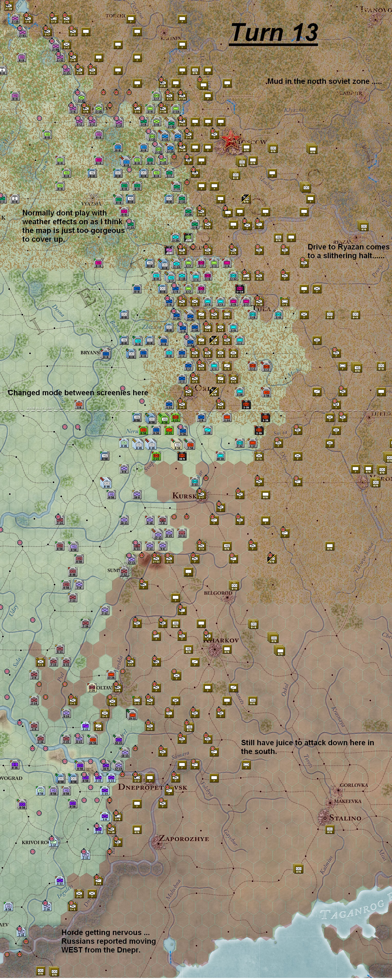The width and height of the screenshot is (392, 980).
Task: Click the DNEPROPETROVSK city label
Action: (x=152, y=787)
